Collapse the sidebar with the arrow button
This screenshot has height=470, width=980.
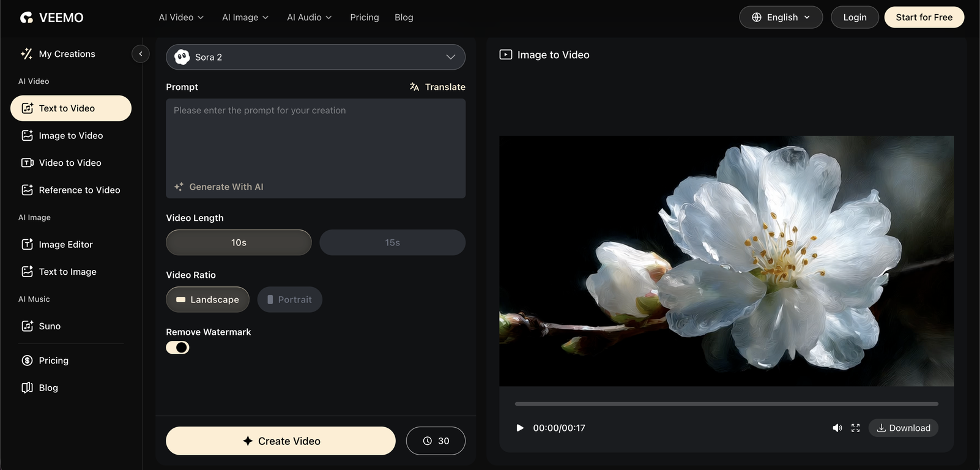click(x=140, y=54)
